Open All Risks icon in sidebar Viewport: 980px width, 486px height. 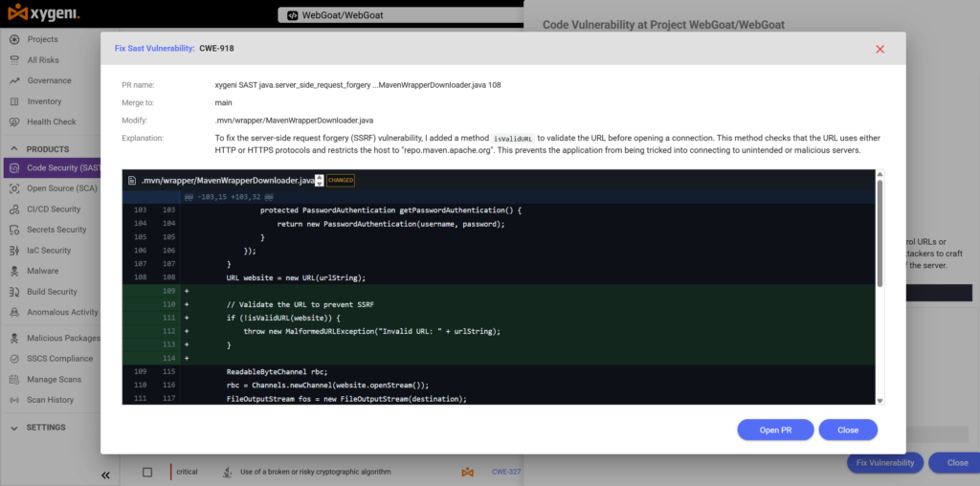(14, 60)
